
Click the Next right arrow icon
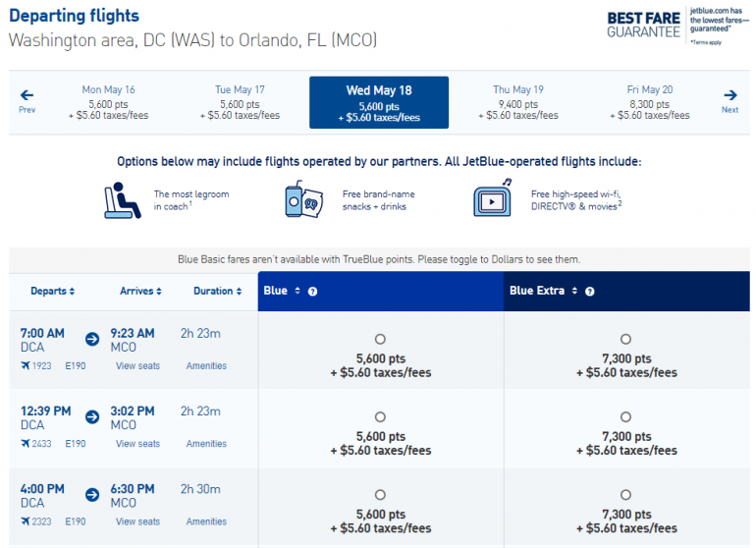tap(729, 95)
